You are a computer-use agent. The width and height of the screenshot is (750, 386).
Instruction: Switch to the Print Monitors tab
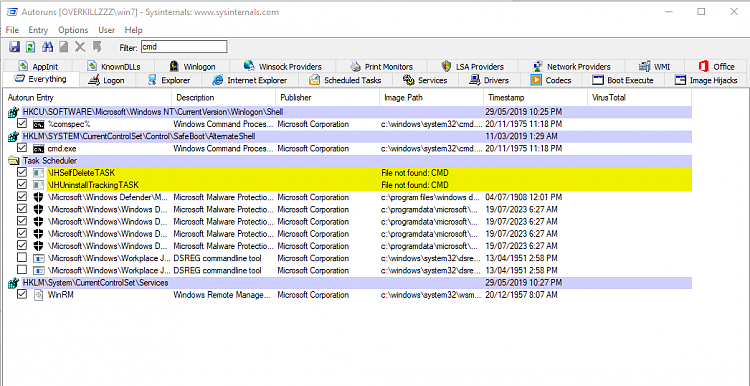pyautogui.click(x=381, y=66)
